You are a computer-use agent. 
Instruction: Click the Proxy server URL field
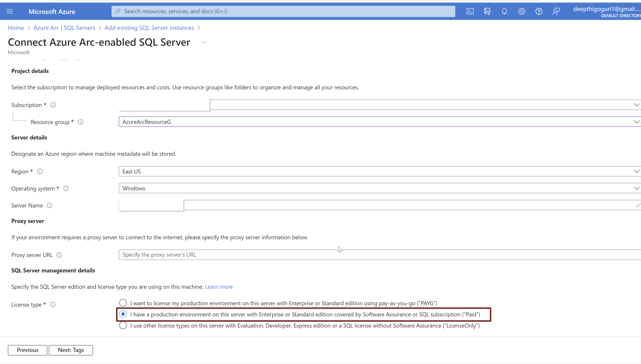[380, 255]
